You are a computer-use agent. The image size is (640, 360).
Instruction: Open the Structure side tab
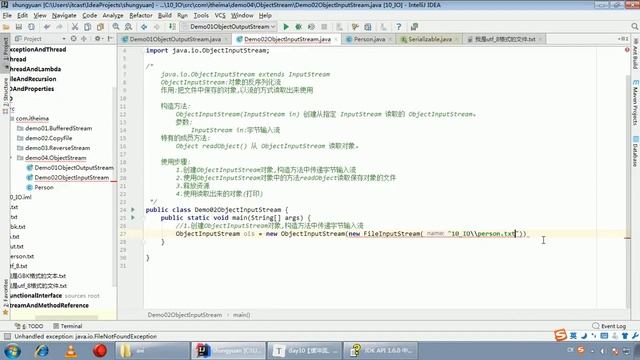pyautogui.click(x=5, y=96)
